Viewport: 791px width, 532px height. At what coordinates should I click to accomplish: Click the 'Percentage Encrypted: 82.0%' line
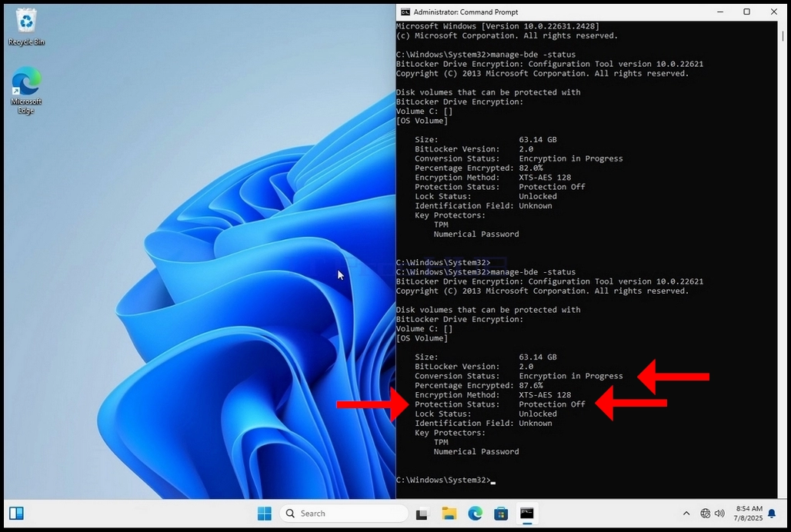click(x=479, y=168)
